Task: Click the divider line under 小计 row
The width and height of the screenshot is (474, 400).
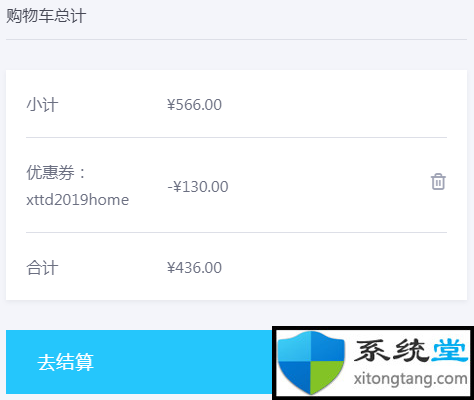Action: [x=236, y=137]
